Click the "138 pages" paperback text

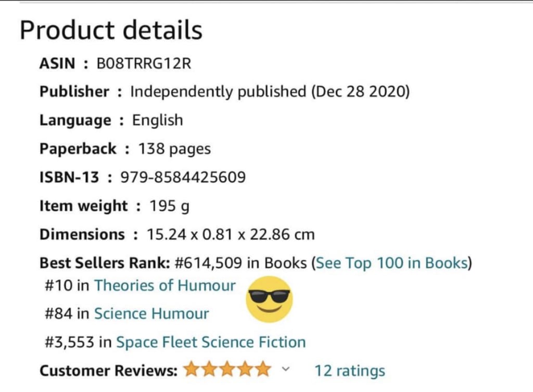(x=174, y=149)
